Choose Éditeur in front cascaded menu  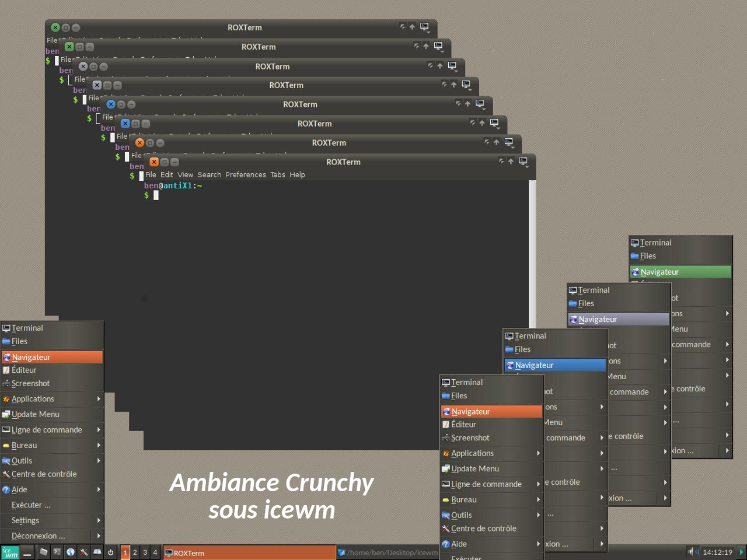click(491, 425)
